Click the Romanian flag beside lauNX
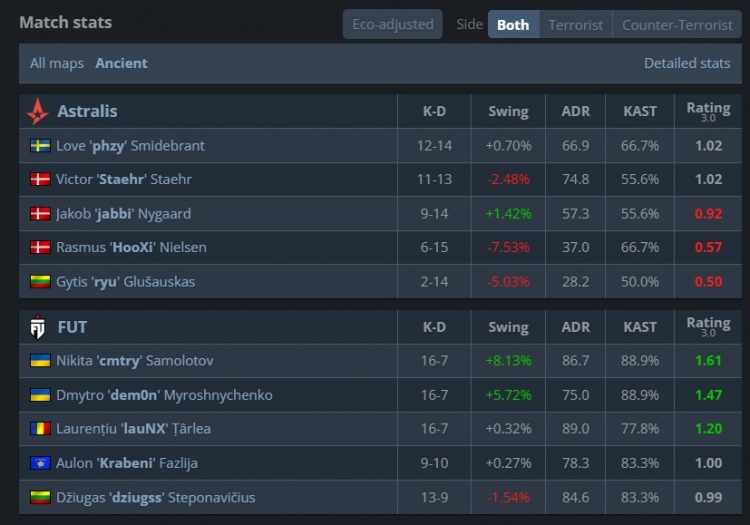This screenshot has width=750, height=525. click(x=40, y=429)
